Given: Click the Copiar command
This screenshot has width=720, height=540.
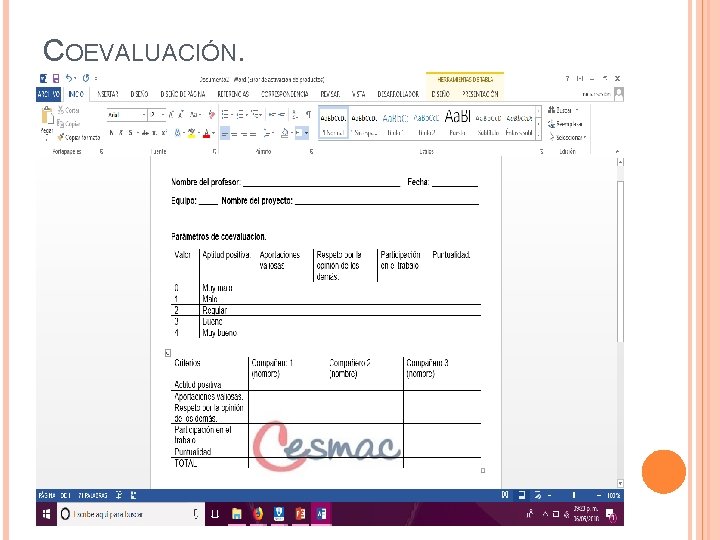Looking at the screenshot, I should (69, 124).
